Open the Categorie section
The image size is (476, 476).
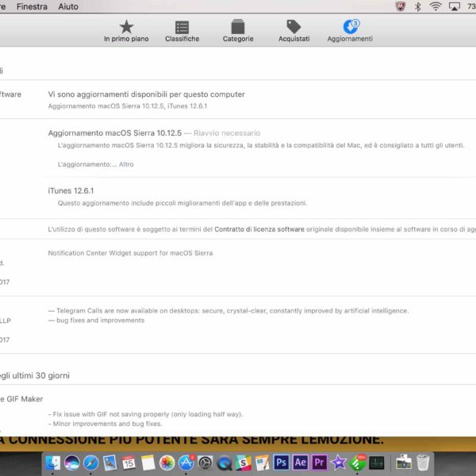[238, 31]
